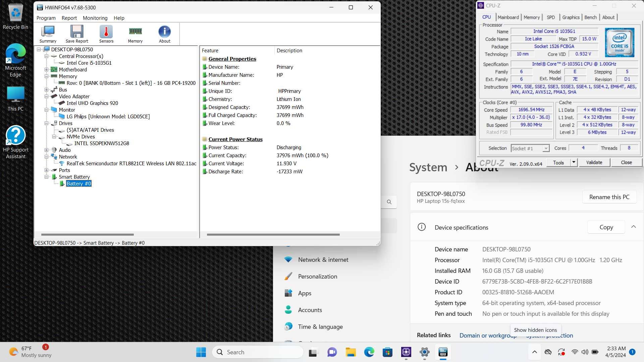Copy the device specifications

606,227
